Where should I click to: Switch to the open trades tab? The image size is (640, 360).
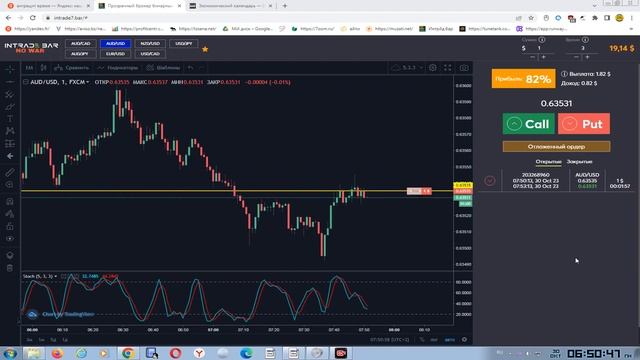point(548,162)
